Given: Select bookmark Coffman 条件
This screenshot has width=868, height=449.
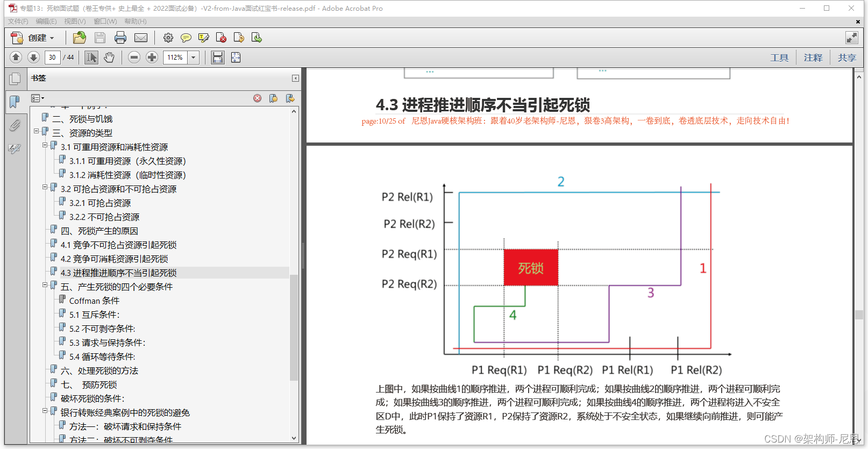Looking at the screenshot, I should [94, 301].
